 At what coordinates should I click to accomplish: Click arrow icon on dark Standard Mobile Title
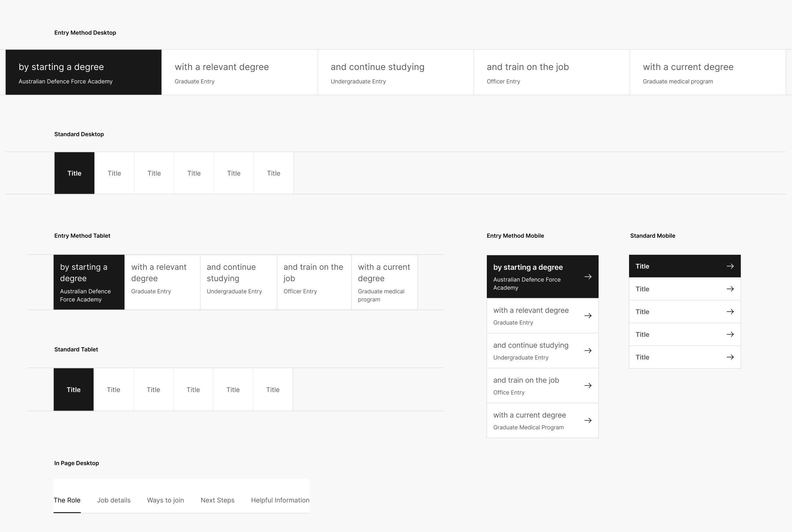(x=730, y=266)
